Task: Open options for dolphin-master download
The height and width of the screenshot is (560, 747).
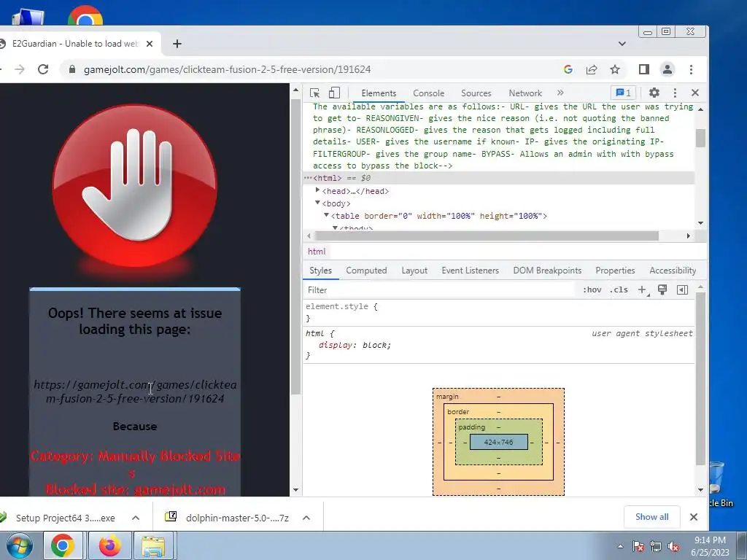Action: pyautogui.click(x=306, y=518)
